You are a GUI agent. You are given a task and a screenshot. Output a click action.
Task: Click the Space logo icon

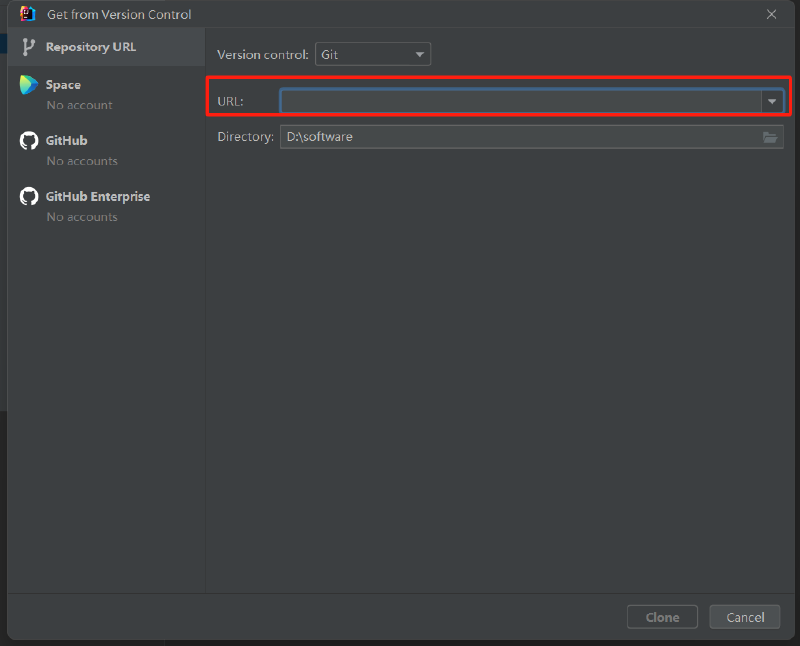point(29,85)
